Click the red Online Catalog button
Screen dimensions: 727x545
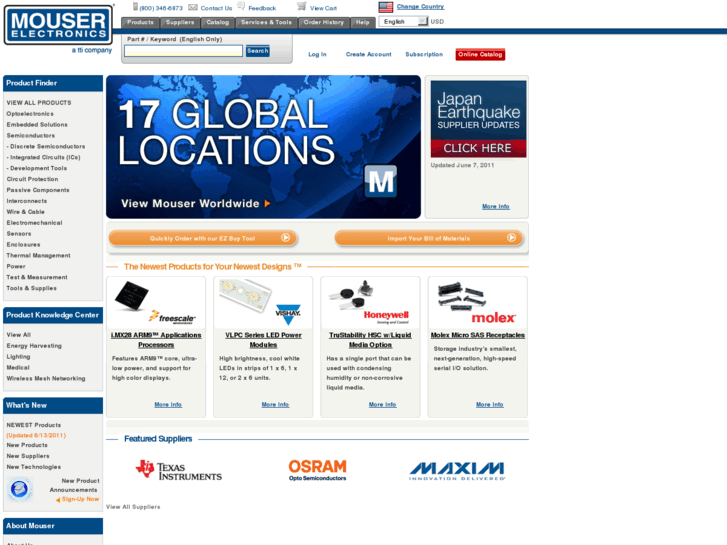point(480,54)
